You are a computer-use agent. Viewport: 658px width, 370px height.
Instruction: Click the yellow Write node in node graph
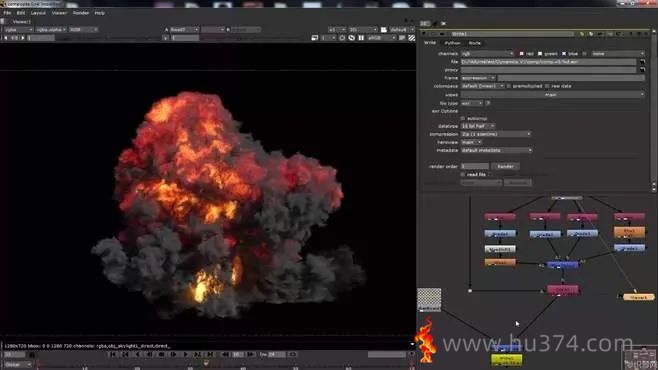pyautogui.click(x=507, y=360)
